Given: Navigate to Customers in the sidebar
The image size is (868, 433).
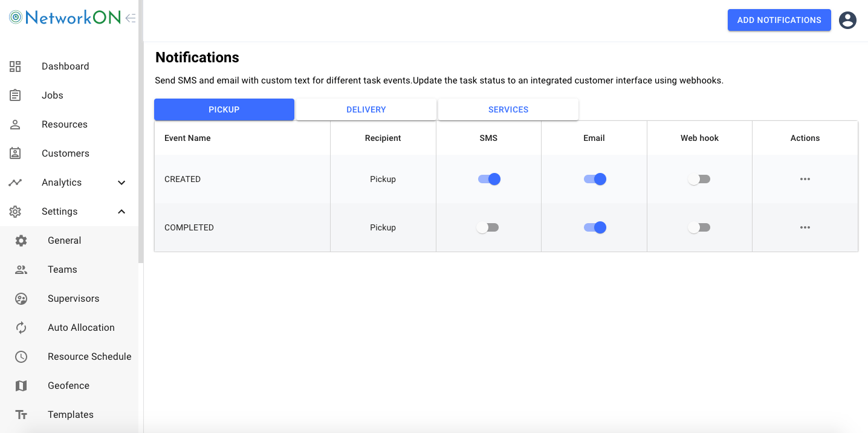Looking at the screenshot, I should click(x=65, y=154).
